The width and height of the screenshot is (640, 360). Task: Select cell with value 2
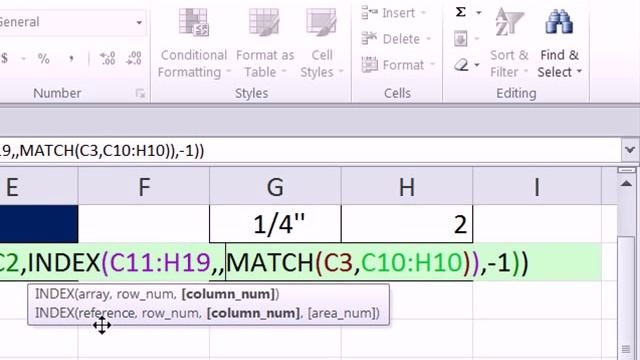pos(407,224)
